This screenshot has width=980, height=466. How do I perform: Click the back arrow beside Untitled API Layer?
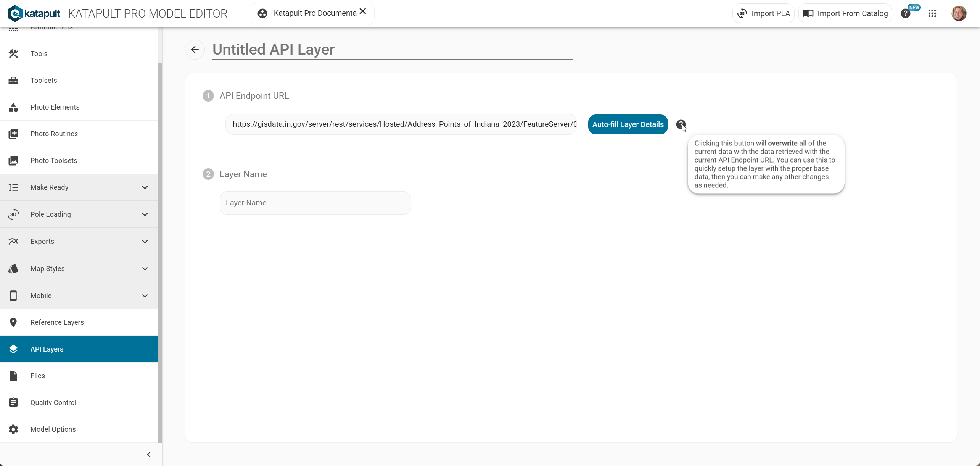point(195,50)
